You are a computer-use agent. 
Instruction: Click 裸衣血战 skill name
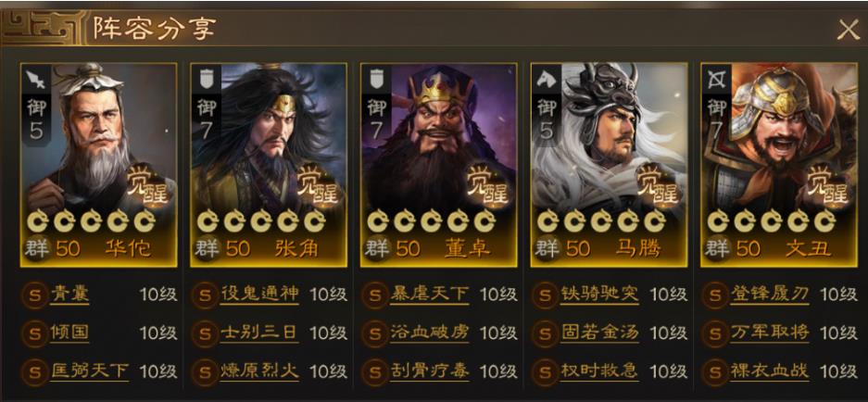(x=770, y=371)
